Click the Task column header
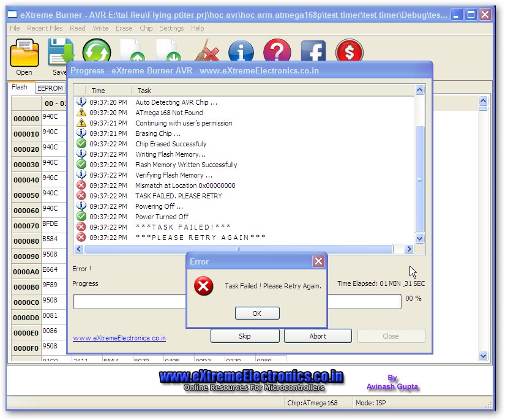Screen dimensions: 505x420 (273, 91)
